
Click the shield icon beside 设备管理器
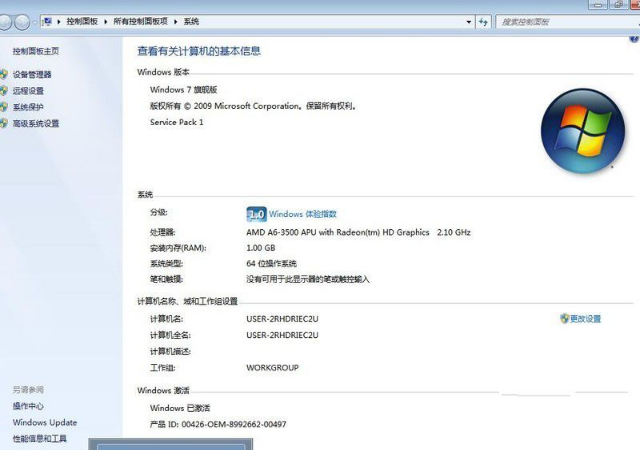pyautogui.click(x=4, y=74)
